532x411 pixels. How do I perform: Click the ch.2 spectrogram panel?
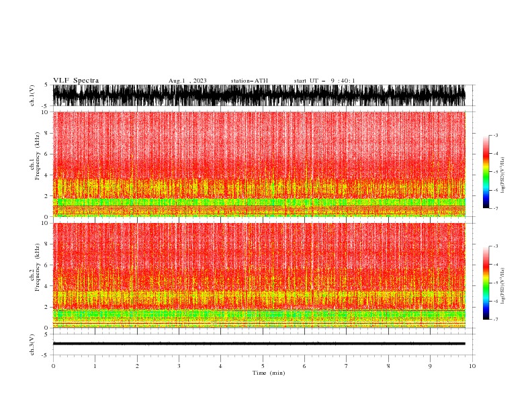pos(259,275)
